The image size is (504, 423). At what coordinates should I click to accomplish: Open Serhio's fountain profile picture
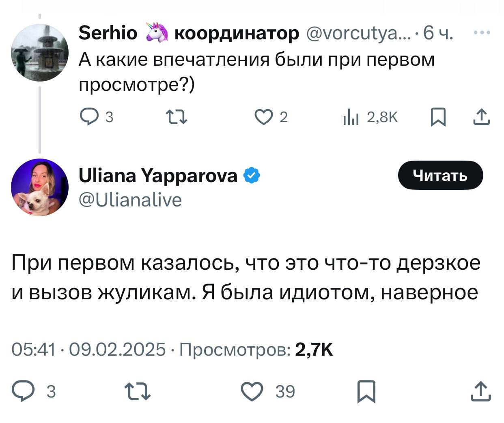point(39,53)
